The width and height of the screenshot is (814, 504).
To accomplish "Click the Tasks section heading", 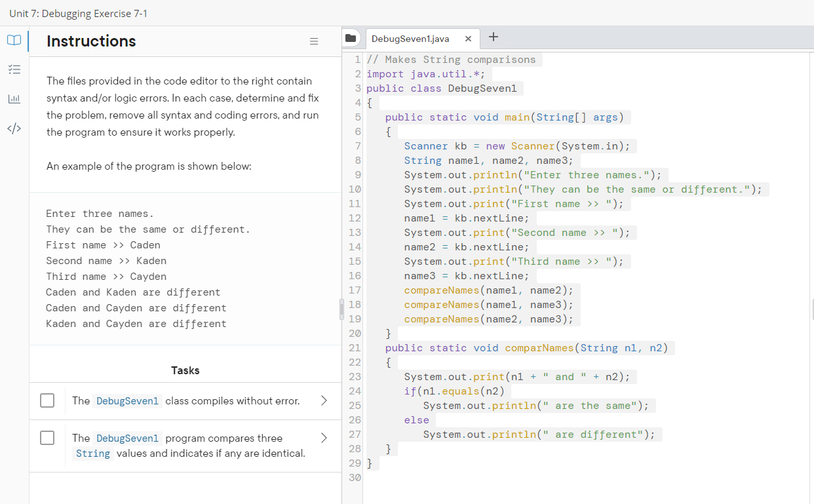I will 185,370.
